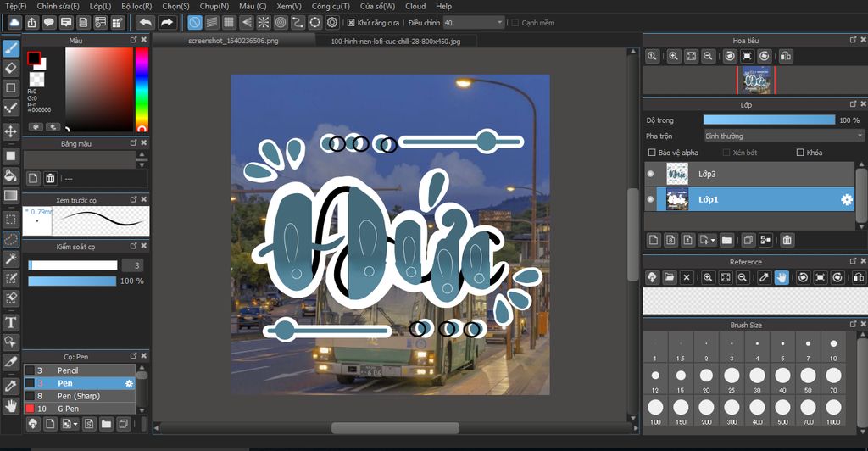Enable the Khóa lock checkbox
The height and width of the screenshot is (451, 868).
click(800, 153)
